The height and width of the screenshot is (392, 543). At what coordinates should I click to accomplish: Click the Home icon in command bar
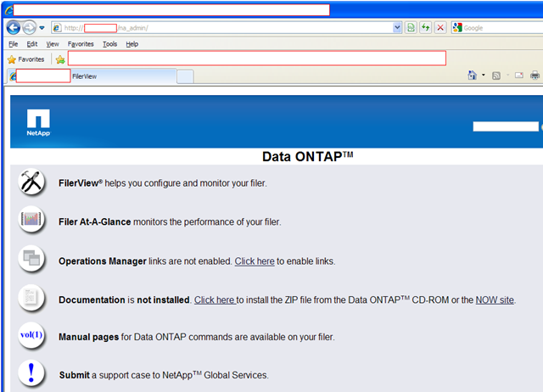pyautogui.click(x=472, y=76)
